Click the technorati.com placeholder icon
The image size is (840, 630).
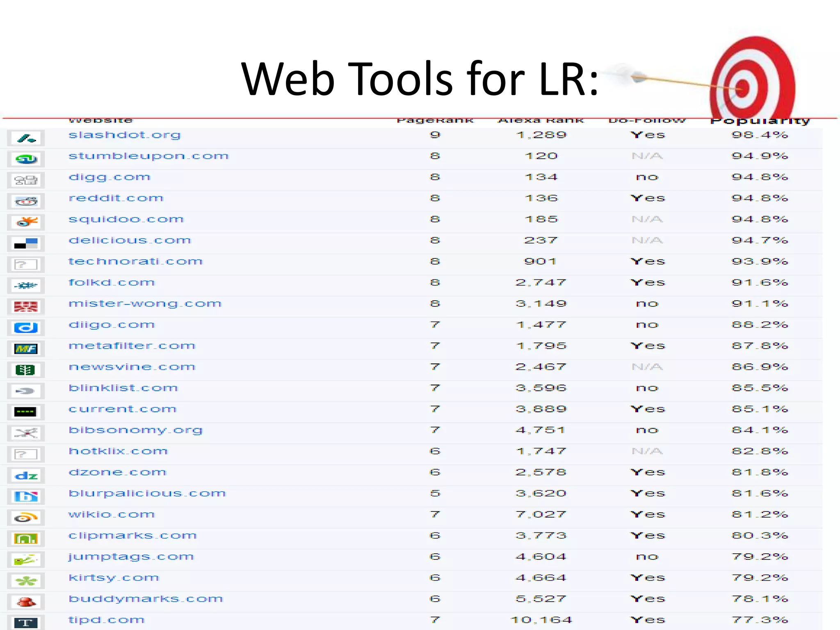(x=26, y=265)
